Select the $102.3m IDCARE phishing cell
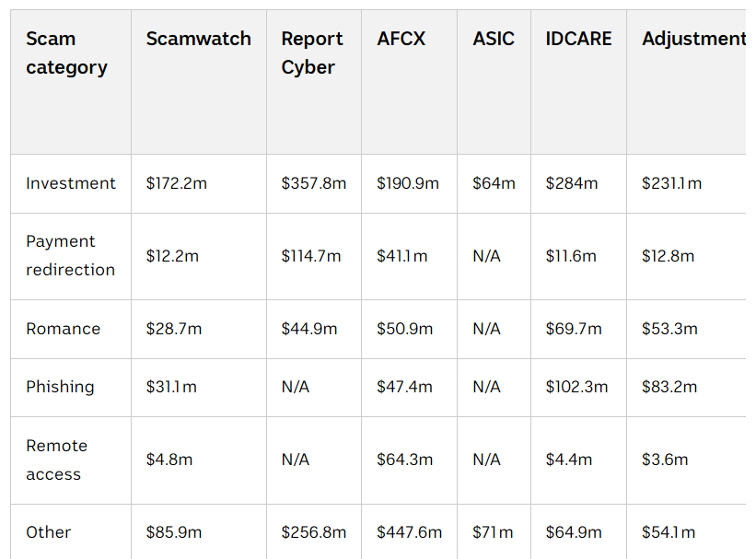 [576, 387]
